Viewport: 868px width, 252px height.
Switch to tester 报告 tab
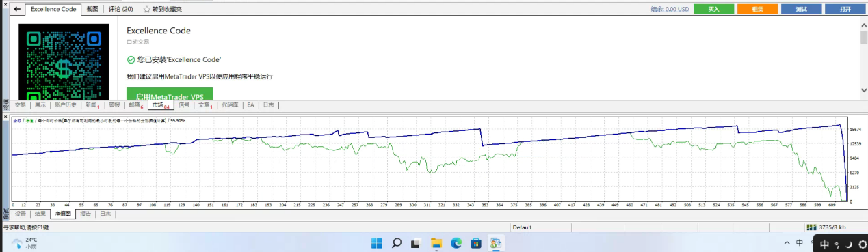86,214
